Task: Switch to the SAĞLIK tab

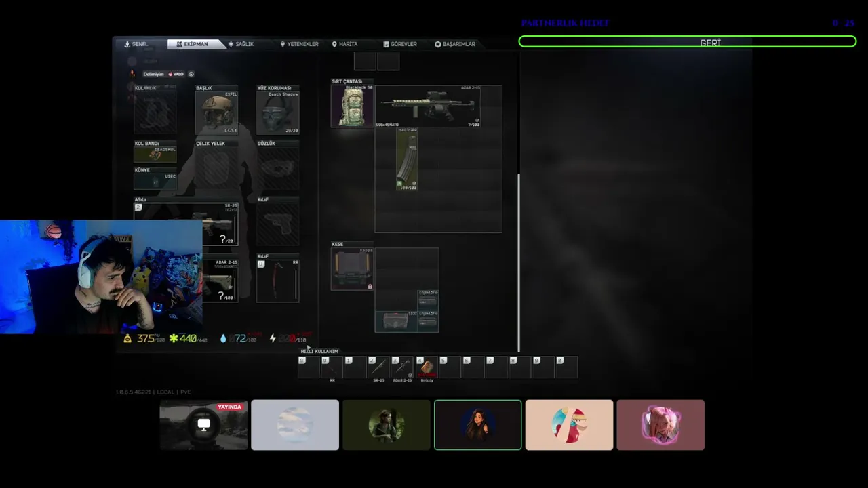Action: click(241, 44)
